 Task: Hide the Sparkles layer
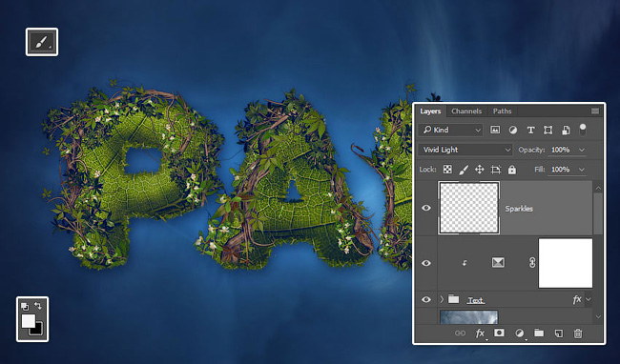pyautogui.click(x=426, y=208)
